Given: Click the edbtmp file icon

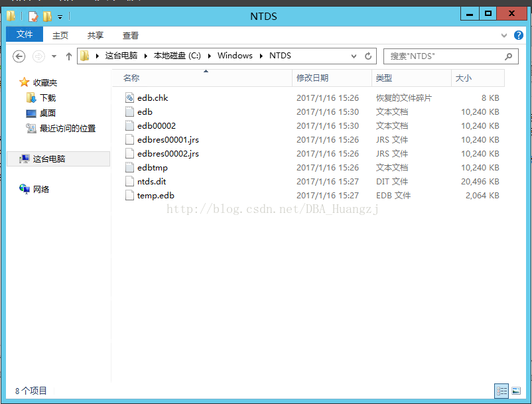Looking at the screenshot, I should click(x=129, y=168).
